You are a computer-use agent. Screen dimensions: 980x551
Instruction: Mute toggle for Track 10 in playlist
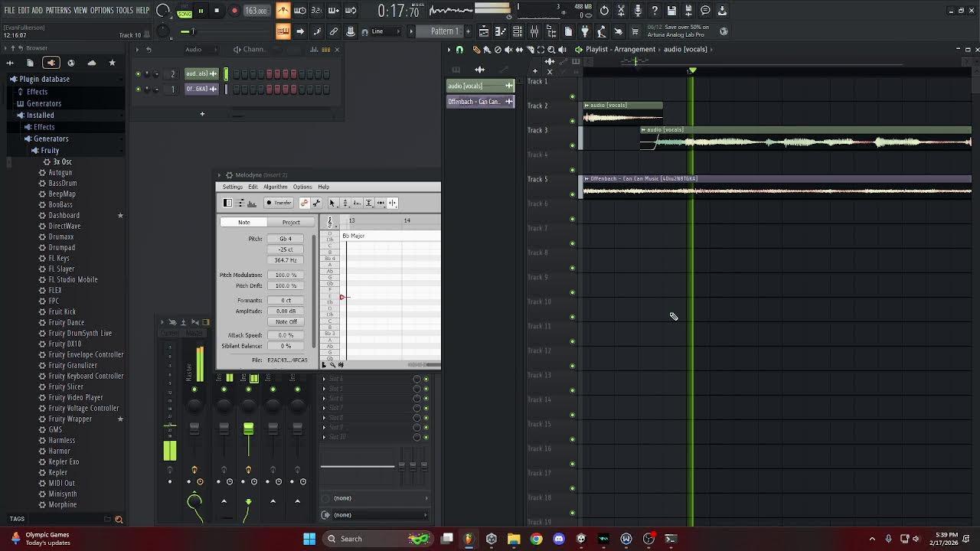point(572,317)
